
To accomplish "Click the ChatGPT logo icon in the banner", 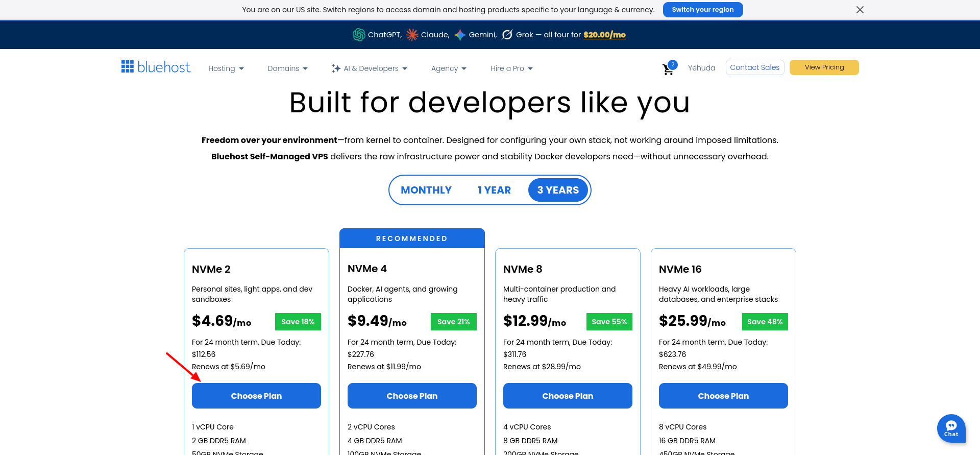I will (x=359, y=35).
